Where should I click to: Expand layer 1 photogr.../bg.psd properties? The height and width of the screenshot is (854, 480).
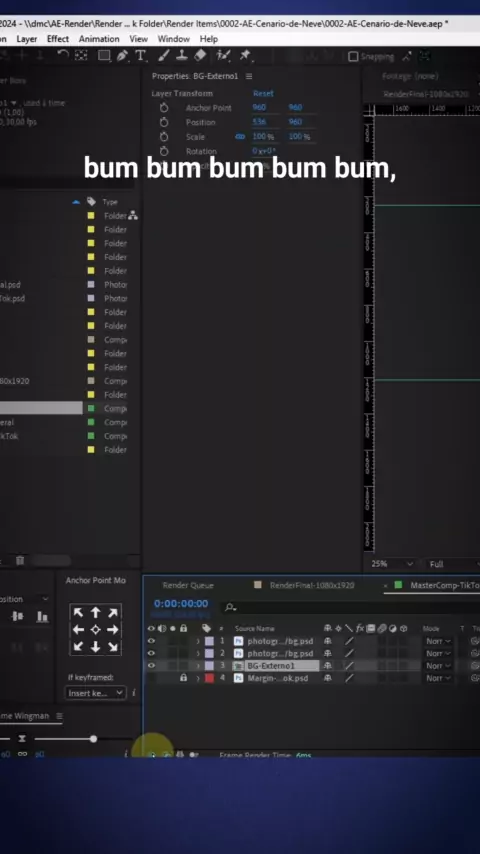198,641
